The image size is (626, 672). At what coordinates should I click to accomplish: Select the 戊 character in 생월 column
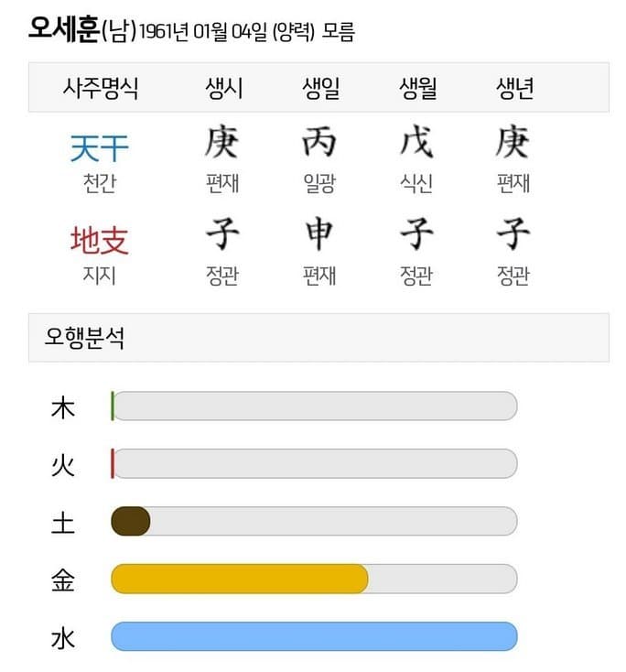416,143
